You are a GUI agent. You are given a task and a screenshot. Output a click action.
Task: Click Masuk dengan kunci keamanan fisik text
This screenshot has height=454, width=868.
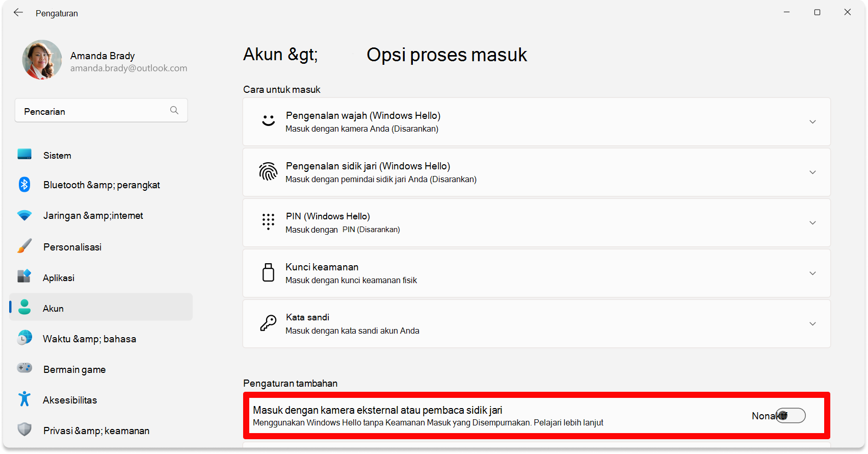coord(351,280)
